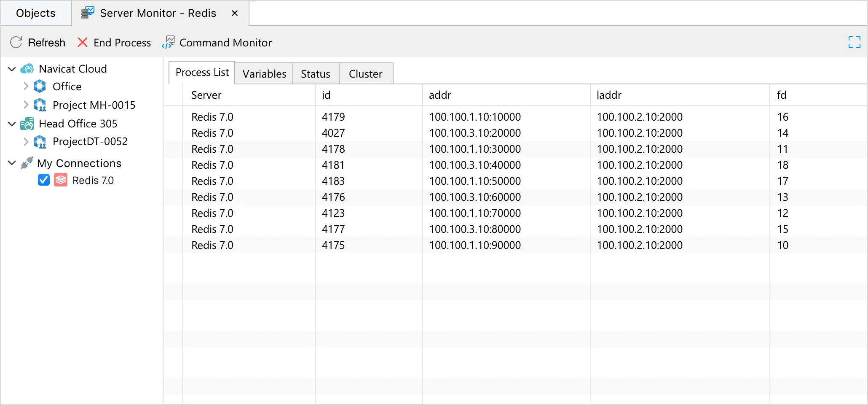Click the Navicat Cloud icon

27,68
